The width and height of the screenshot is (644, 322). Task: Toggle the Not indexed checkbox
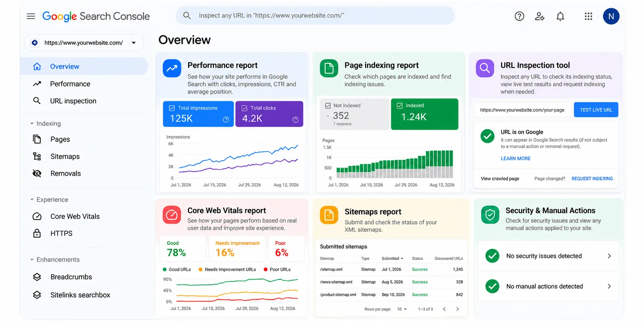328,105
